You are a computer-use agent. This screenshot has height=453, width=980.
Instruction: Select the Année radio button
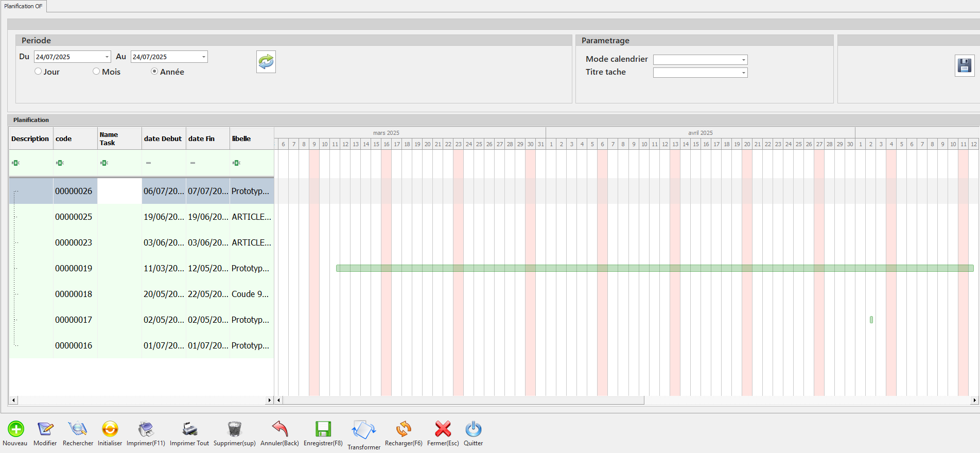[x=154, y=72]
